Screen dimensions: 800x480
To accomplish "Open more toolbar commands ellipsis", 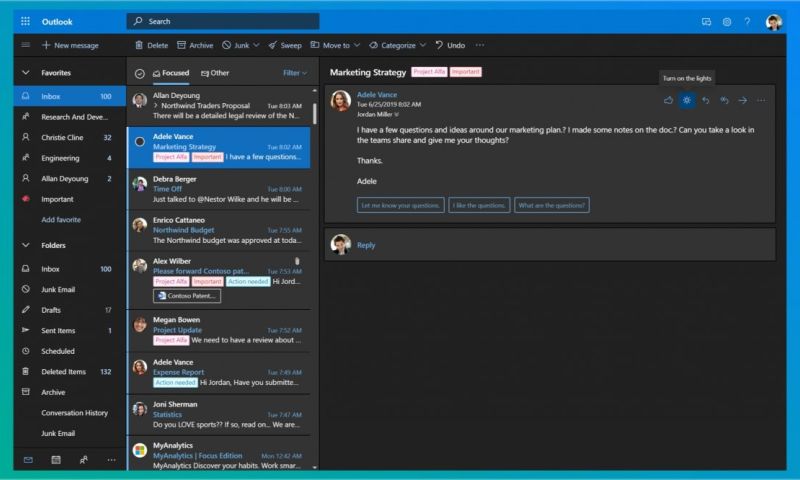I will [x=480, y=45].
